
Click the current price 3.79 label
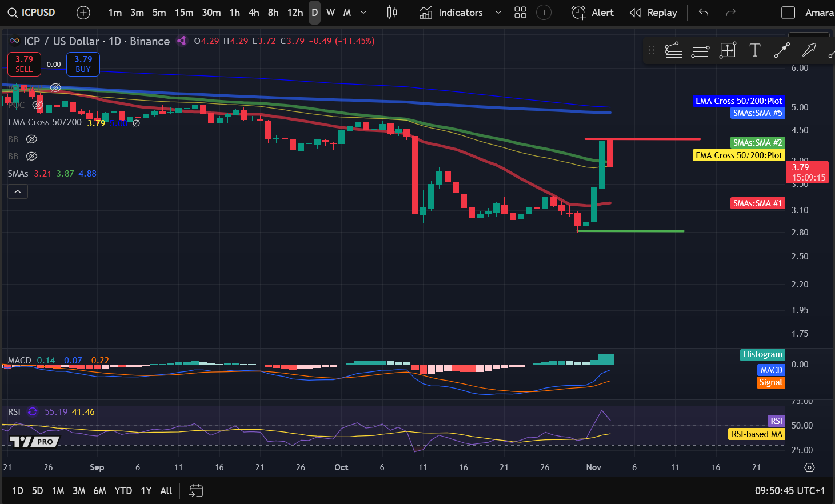click(808, 172)
